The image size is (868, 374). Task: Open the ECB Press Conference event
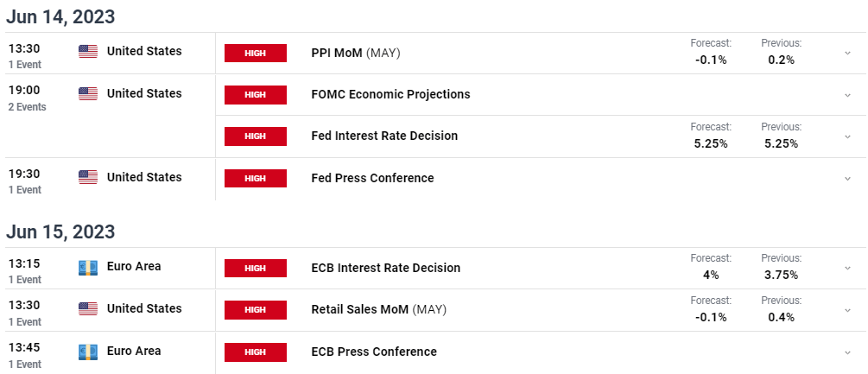coord(374,352)
